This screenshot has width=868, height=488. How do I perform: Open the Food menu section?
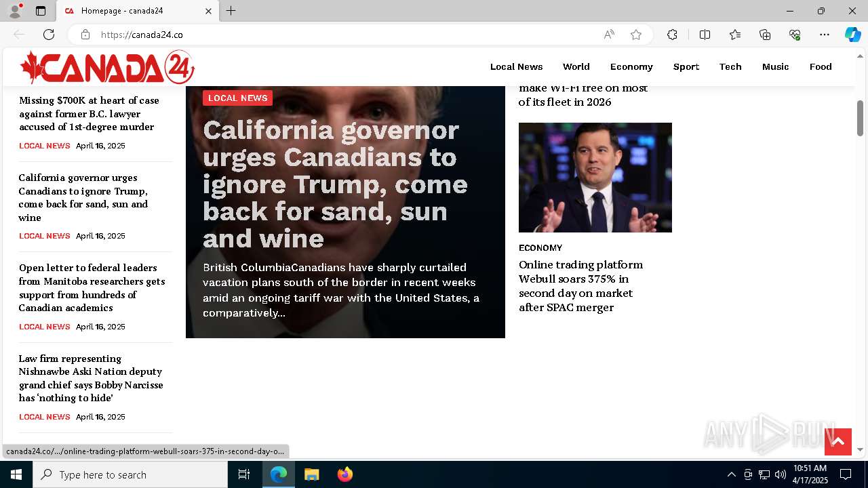pyautogui.click(x=821, y=66)
